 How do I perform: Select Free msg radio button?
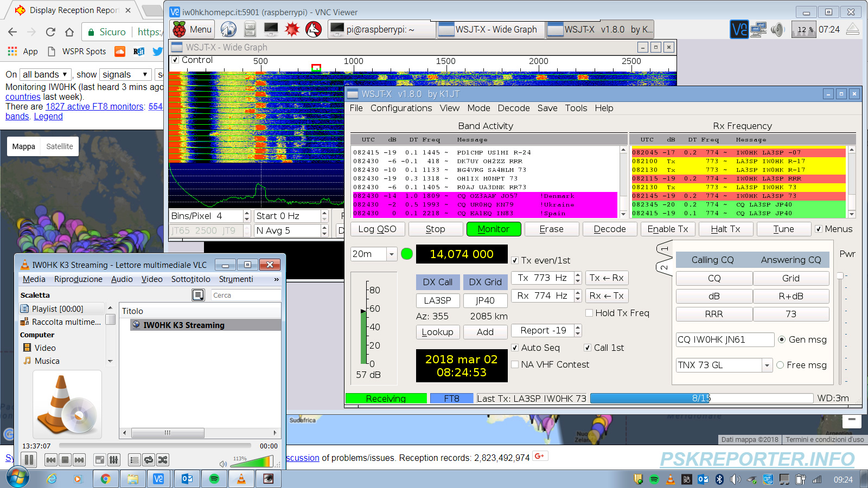pyautogui.click(x=780, y=365)
